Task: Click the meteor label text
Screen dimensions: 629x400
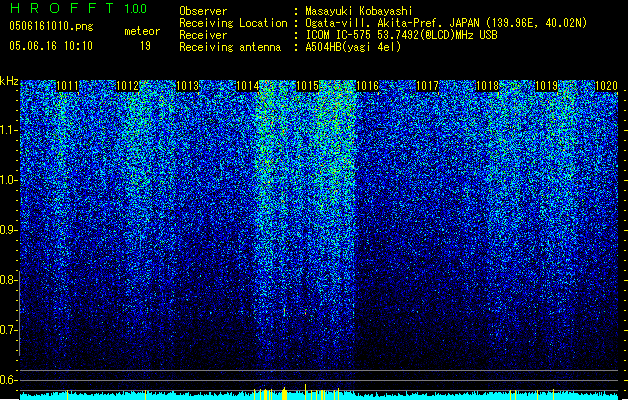Action: point(142,31)
